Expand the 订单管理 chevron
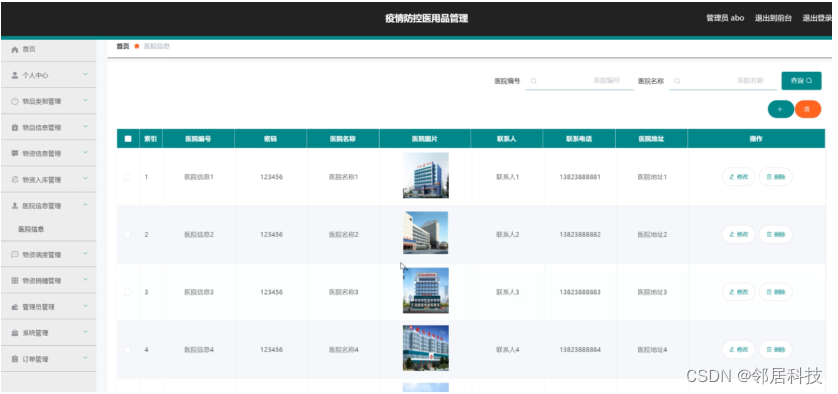This screenshot has height=394, width=838. coord(86,359)
